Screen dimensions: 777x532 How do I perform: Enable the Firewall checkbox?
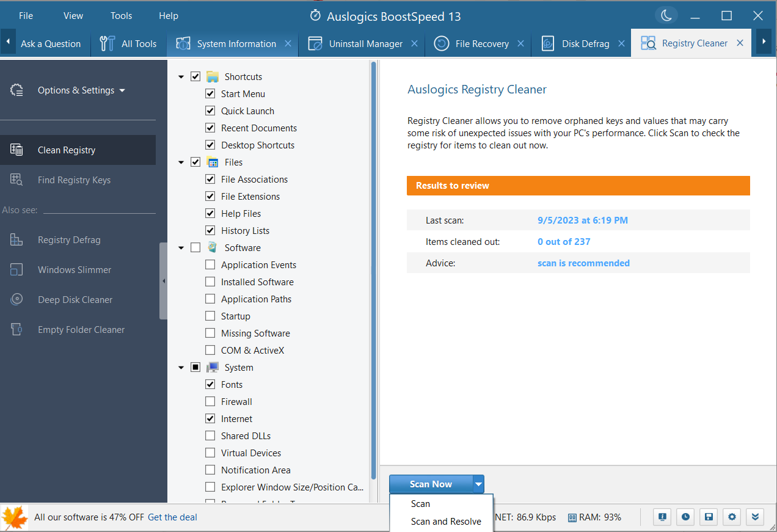point(210,402)
